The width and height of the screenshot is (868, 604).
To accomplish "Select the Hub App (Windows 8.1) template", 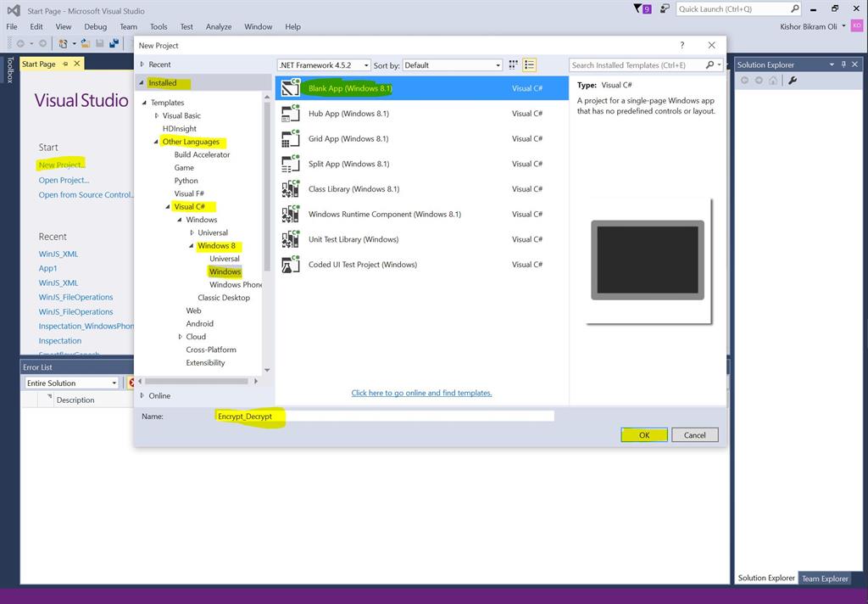I will click(x=421, y=114).
